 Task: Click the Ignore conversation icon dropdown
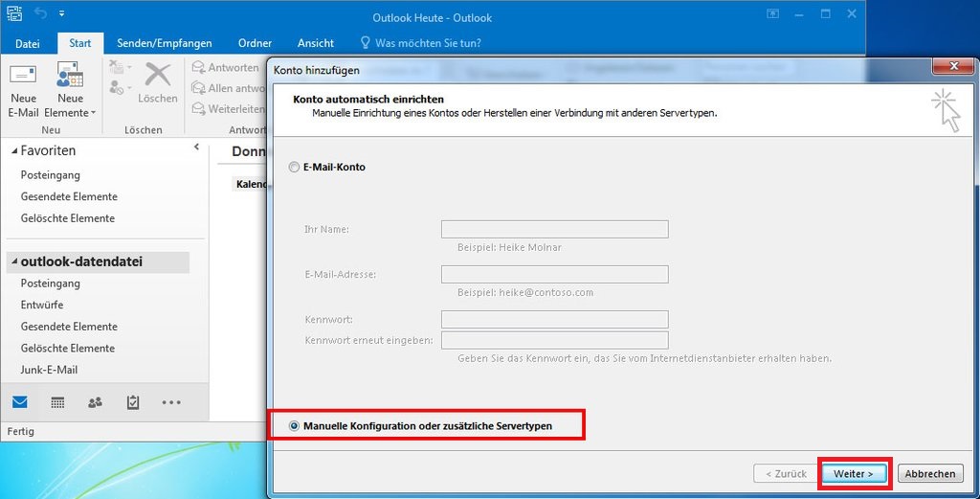(120, 67)
